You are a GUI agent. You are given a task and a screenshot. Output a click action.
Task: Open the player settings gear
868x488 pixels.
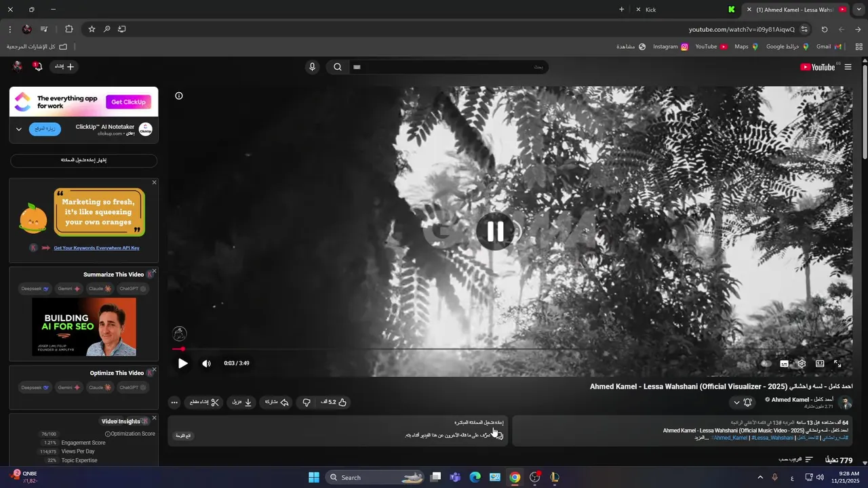802,364
